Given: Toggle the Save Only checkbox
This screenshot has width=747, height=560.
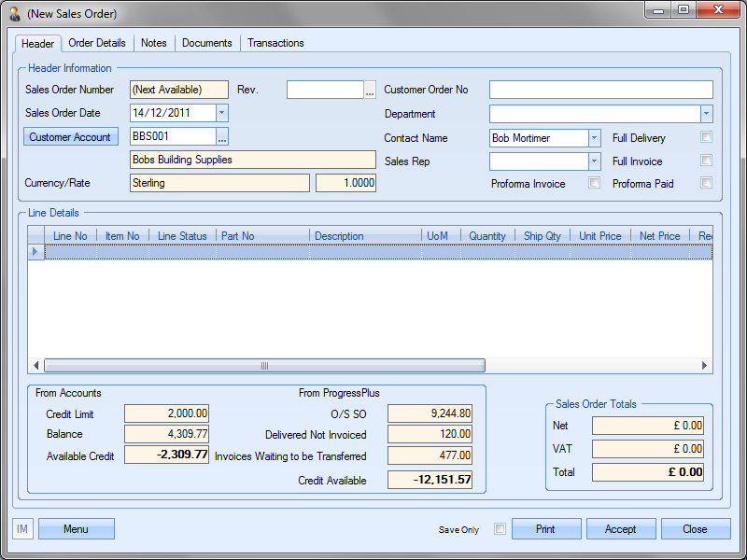Looking at the screenshot, I should click(500, 529).
